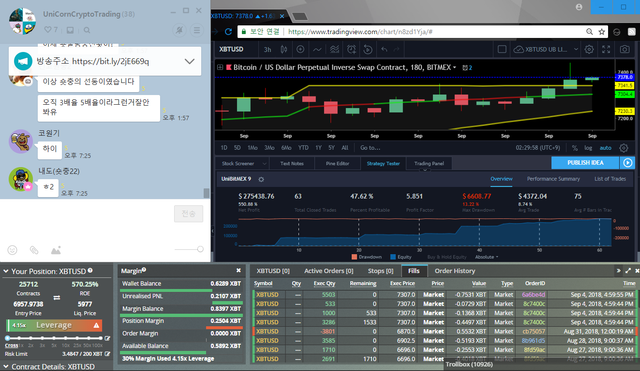Collapse Your Position: XBTUSD section
640x371 pixels.
click(x=6, y=271)
